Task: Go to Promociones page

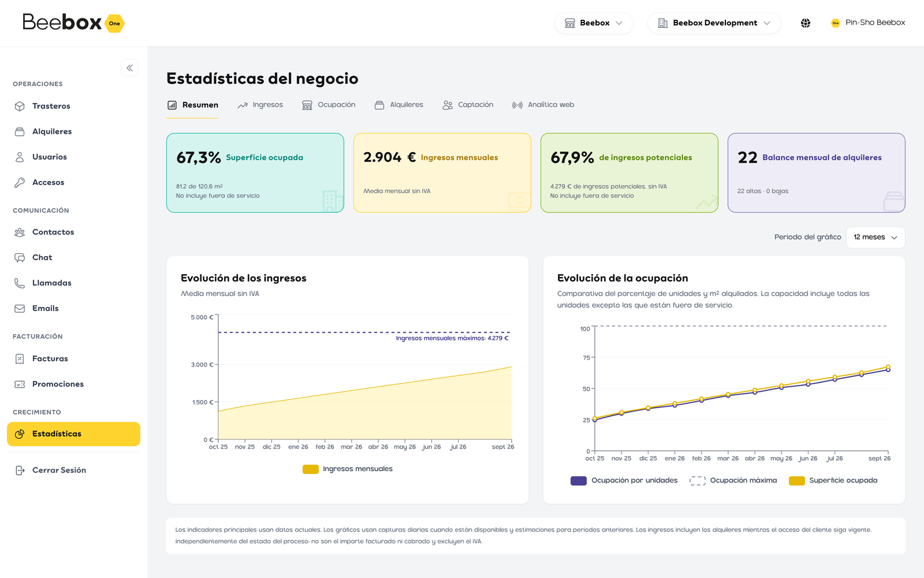Action: [73, 384]
